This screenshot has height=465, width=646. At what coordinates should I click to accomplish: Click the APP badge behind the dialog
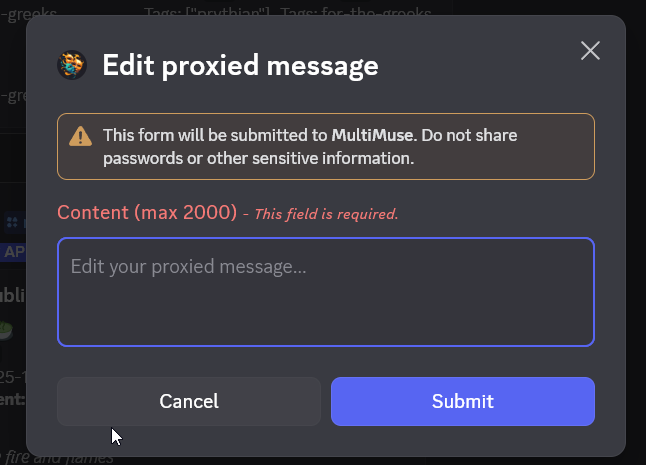[12, 252]
